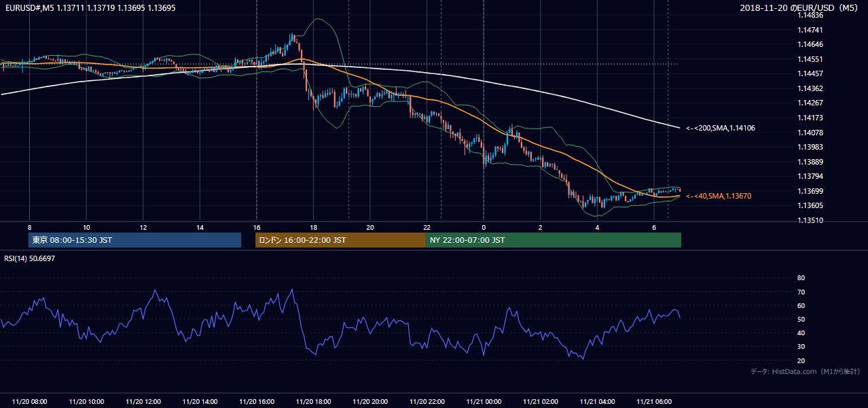868x408 pixels.
Task: Click hour label 22 under price chart
Action: [x=427, y=227]
